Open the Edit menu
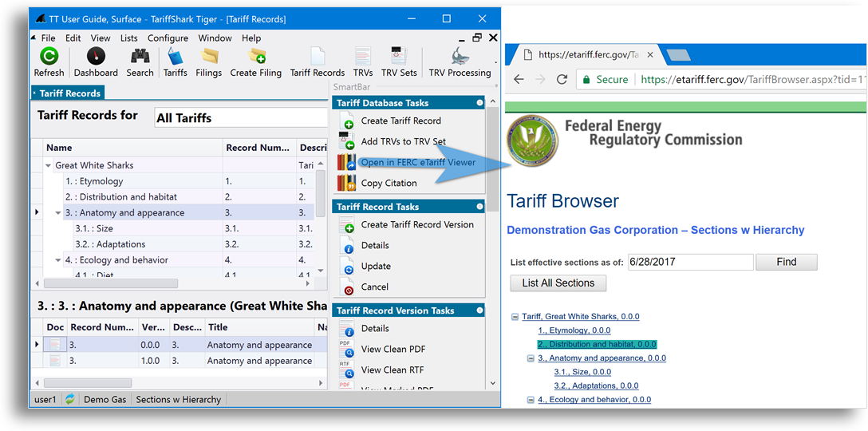Viewport: 868px width, 431px height. 73,38
